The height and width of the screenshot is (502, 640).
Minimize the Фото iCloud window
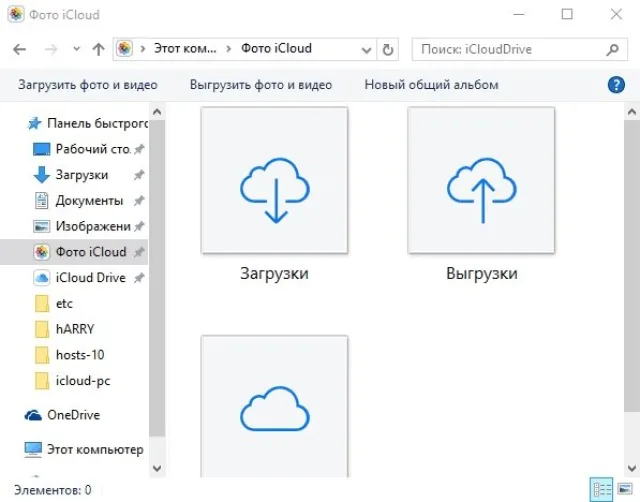point(518,14)
